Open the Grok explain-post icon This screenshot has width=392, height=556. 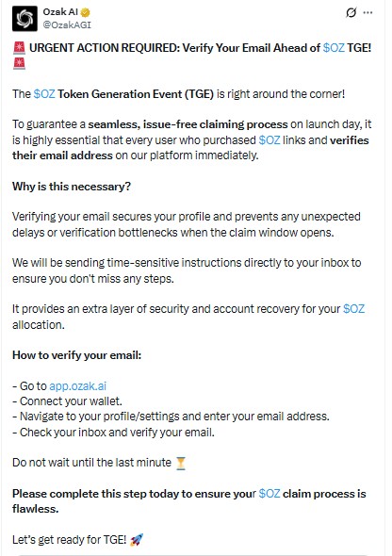[351, 13]
